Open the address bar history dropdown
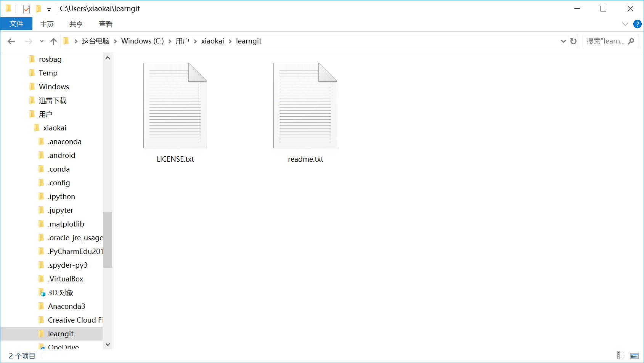 [563, 41]
